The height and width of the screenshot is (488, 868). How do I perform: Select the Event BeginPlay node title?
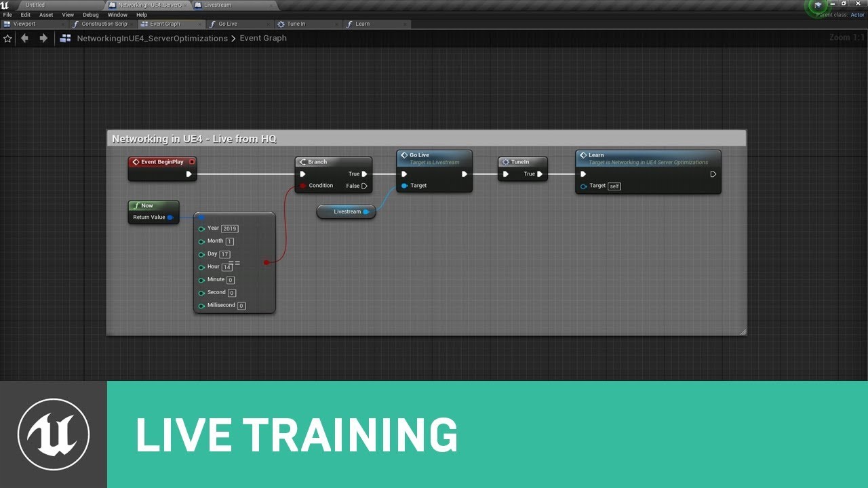(162, 162)
